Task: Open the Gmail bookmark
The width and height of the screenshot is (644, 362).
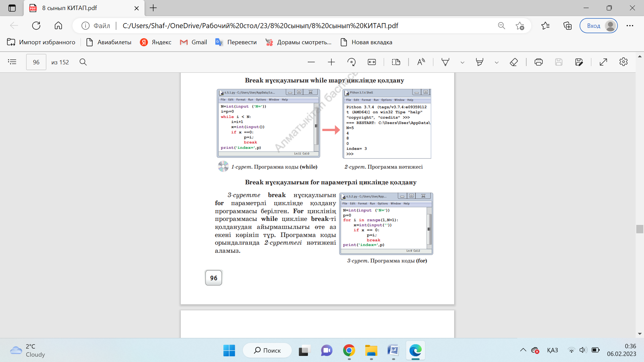Action: coord(194,42)
